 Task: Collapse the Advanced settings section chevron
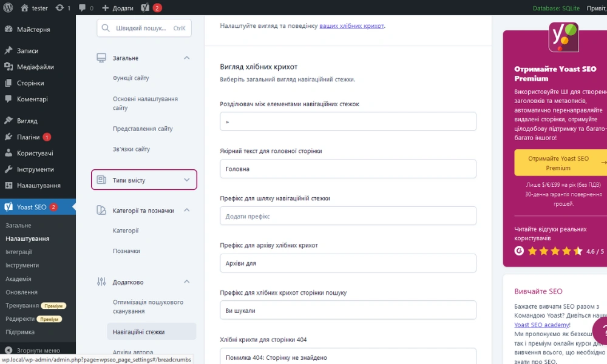tap(186, 282)
